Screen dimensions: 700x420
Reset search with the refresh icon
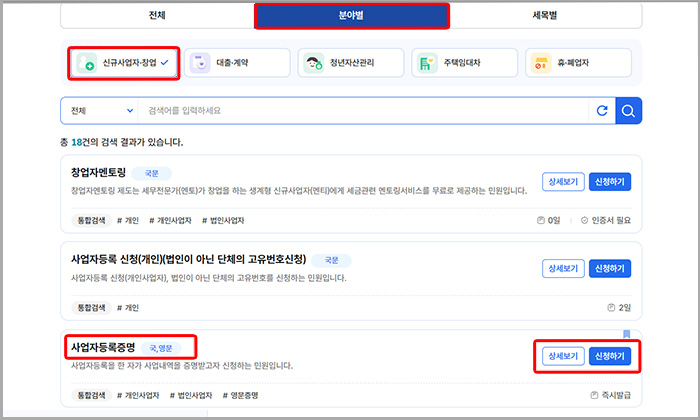(x=602, y=111)
